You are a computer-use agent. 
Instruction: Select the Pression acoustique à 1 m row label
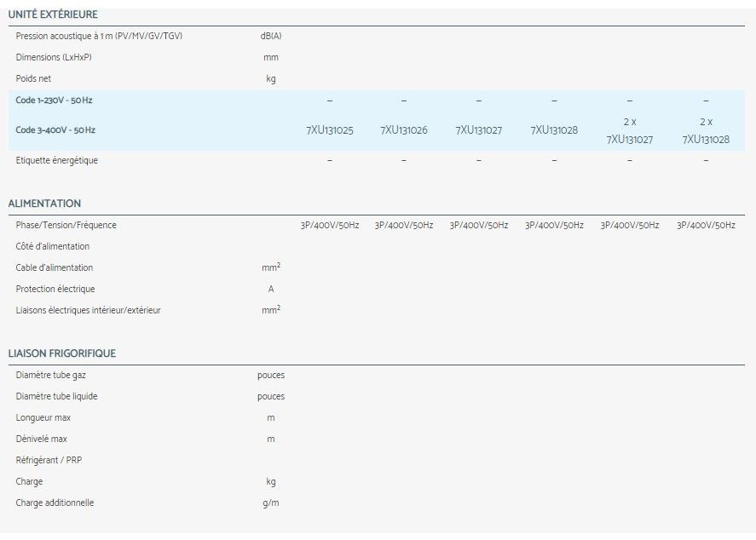pyautogui.click(x=99, y=36)
